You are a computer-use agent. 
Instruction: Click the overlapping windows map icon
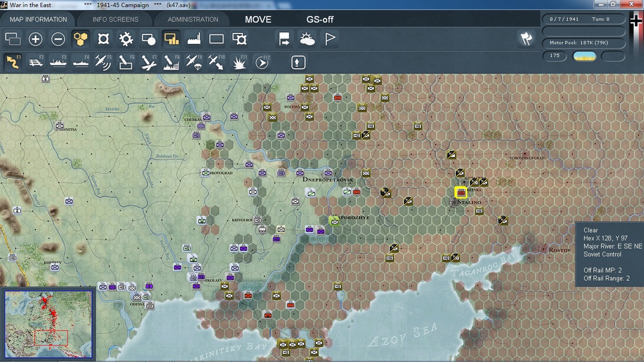[13, 39]
